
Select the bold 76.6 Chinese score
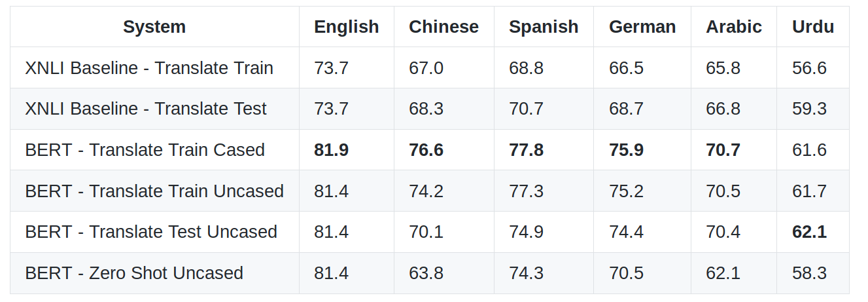426,150
